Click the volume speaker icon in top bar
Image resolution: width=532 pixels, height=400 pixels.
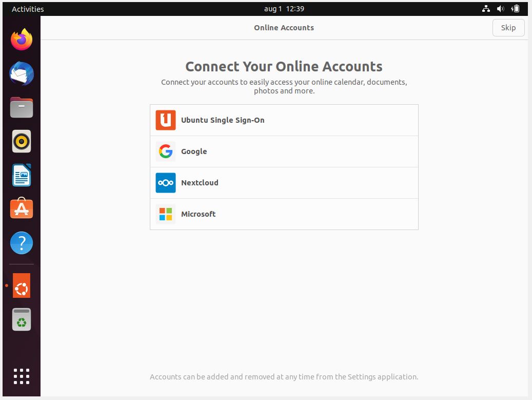click(500, 9)
